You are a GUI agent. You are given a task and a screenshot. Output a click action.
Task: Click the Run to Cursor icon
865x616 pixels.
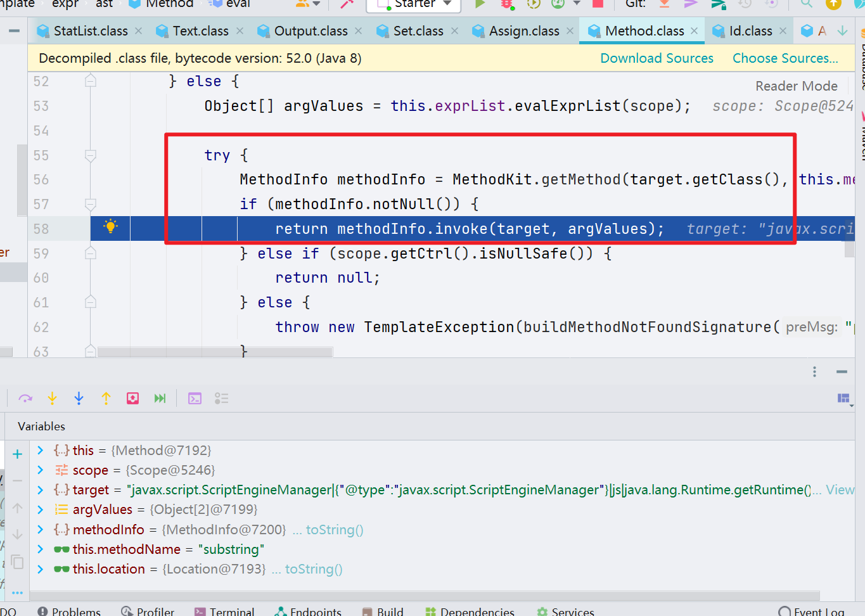coord(160,398)
